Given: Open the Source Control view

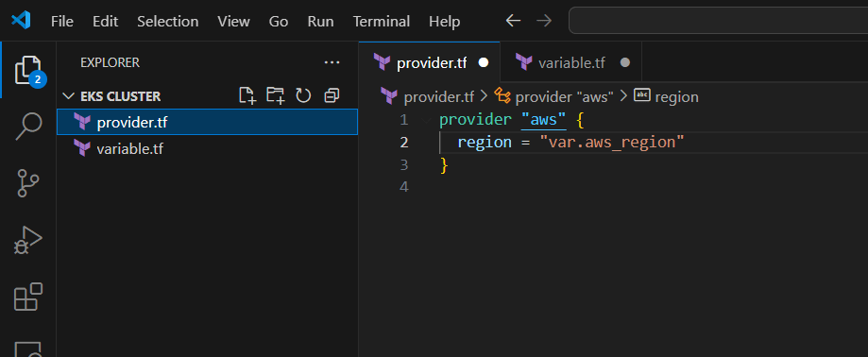Looking at the screenshot, I should (x=28, y=183).
